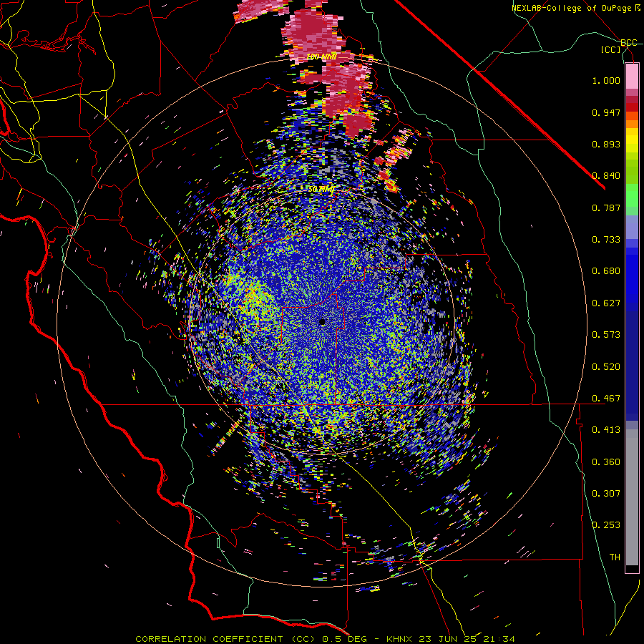644x644 pixels.
Task: Click the 0.787 legend value
Action: [x=606, y=208]
